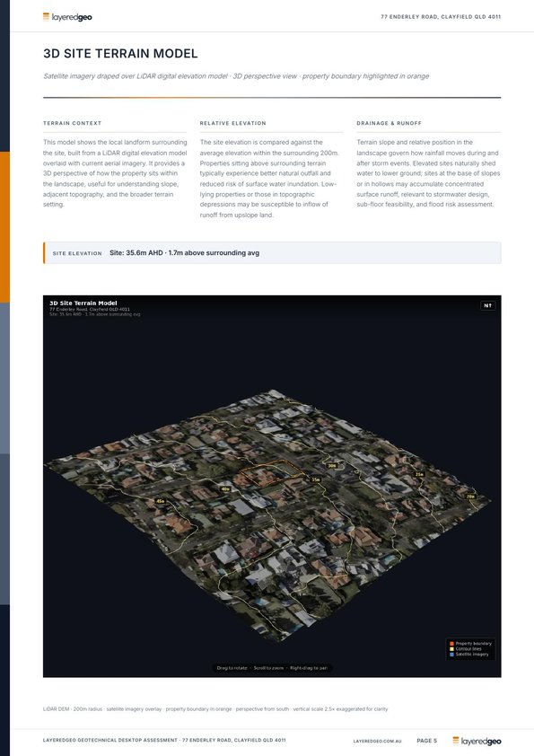
Task: Open the LAYEREDGEO.COM.AU link in the footer
Action: [x=377, y=741]
